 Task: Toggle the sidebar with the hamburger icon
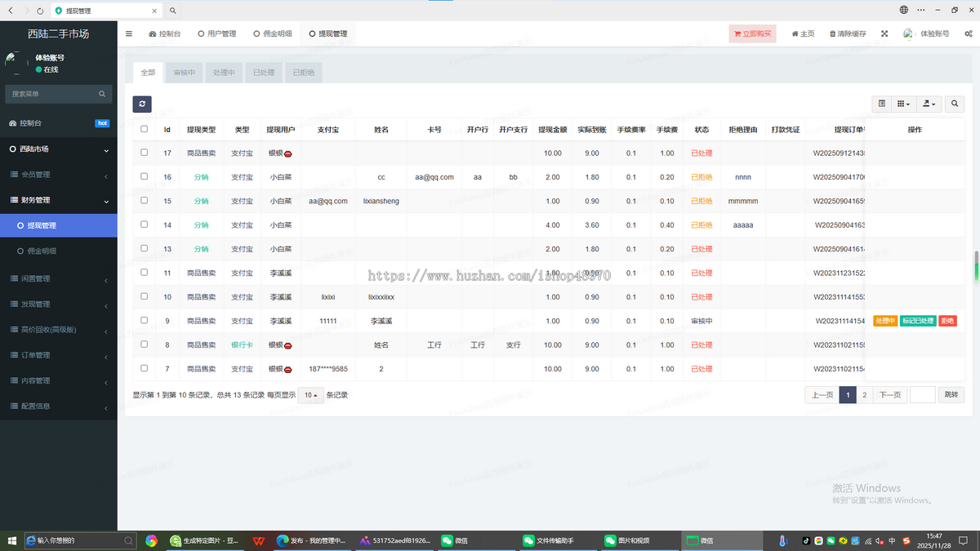pyautogui.click(x=129, y=33)
